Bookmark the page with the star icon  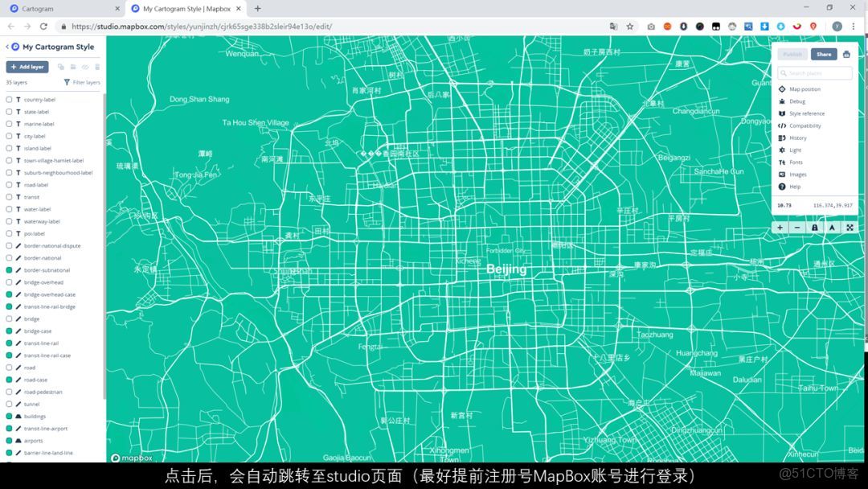630,26
